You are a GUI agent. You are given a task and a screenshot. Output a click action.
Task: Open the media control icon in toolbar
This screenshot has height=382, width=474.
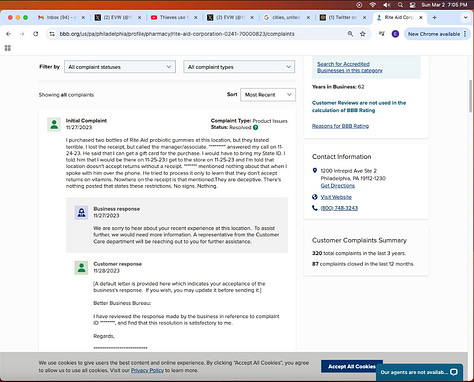pos(382,34)
